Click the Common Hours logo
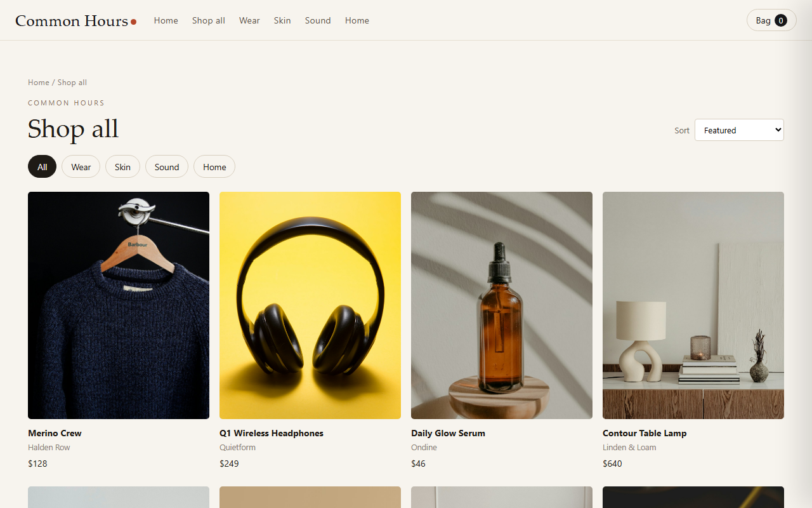 [75, 21]
